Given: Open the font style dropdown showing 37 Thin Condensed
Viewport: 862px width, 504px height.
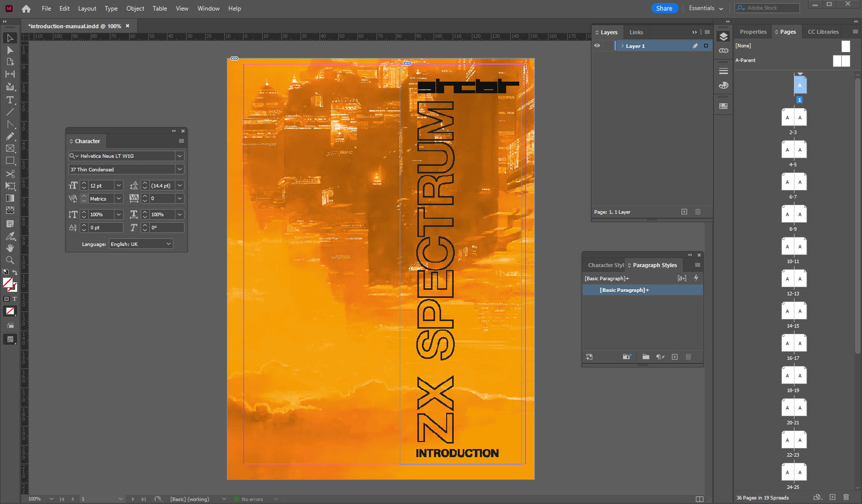Looking at the screenshot, I should [179, 169].
